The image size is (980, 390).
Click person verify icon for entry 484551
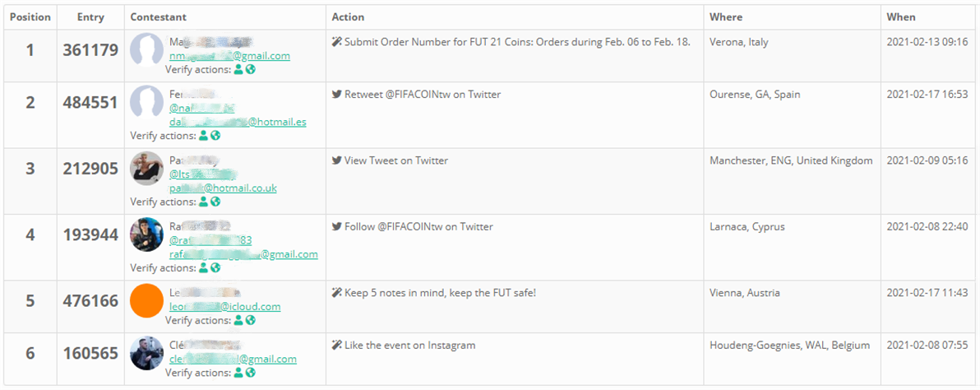pos(204,136)
